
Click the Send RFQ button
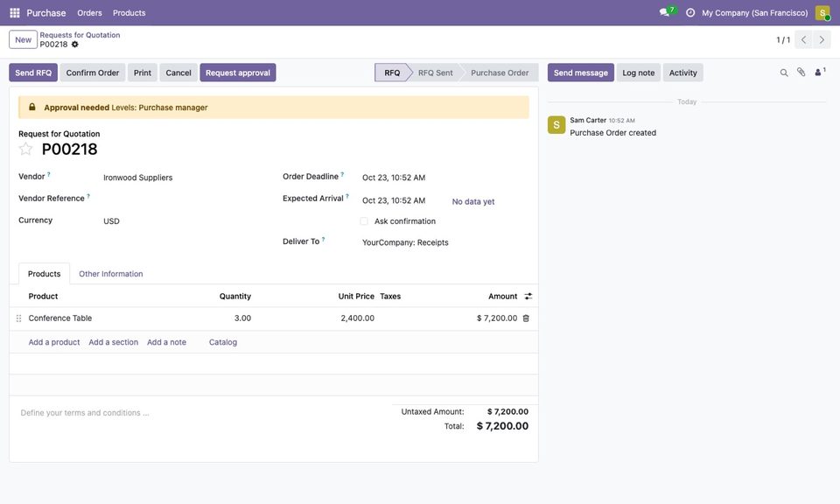(33, 73)
